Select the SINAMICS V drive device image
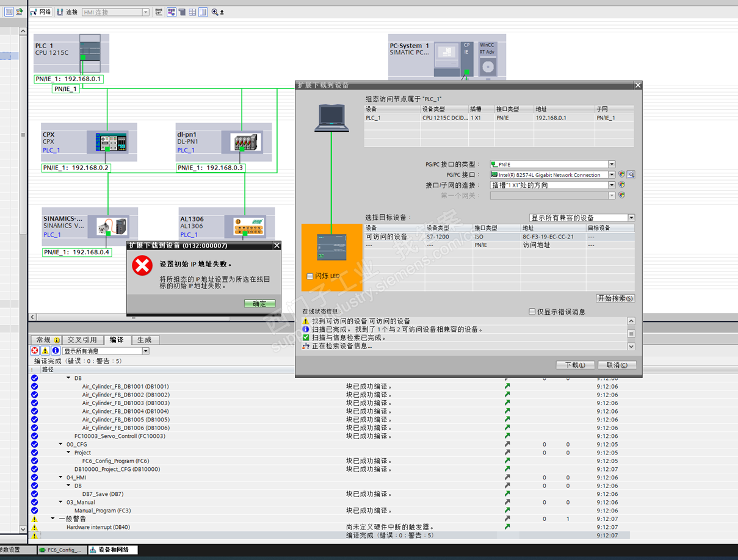 coord(112,227)
